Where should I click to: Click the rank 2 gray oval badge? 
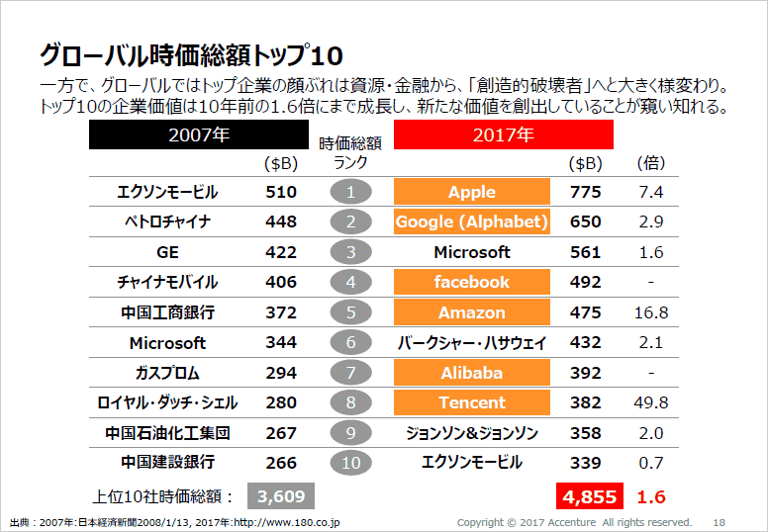[350, 222]
